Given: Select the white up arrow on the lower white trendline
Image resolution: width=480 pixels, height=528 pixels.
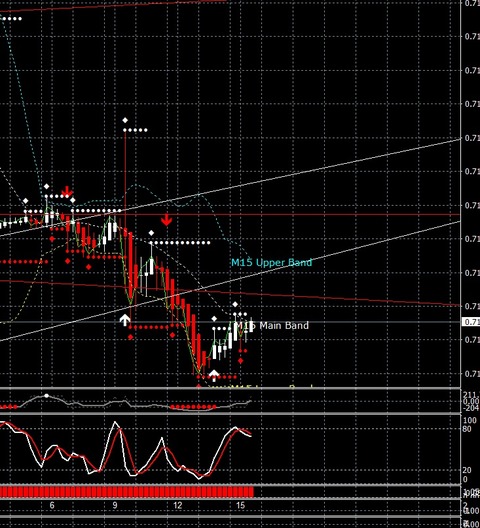Looking at the screenshot, I should [125, 320].
